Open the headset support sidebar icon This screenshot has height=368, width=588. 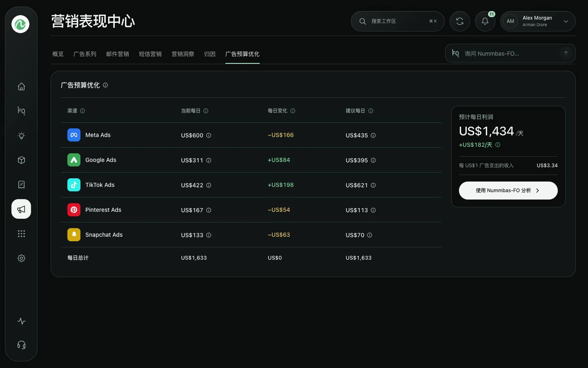[x=21, y=345]
